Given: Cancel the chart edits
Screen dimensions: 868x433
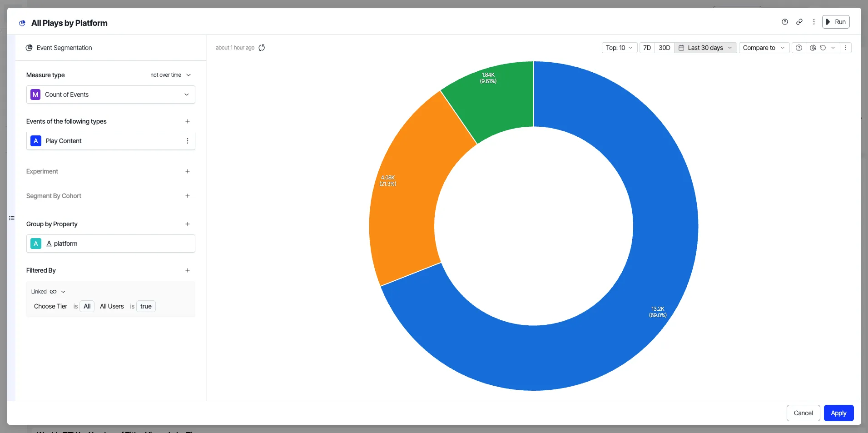Looking at the screenshot, I should tap(803, 413).
